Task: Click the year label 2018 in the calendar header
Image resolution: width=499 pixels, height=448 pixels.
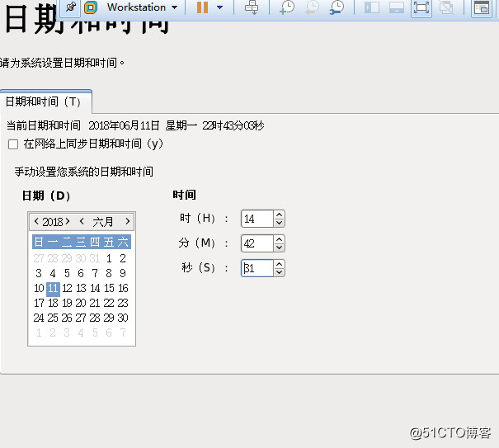Action: 53,222
